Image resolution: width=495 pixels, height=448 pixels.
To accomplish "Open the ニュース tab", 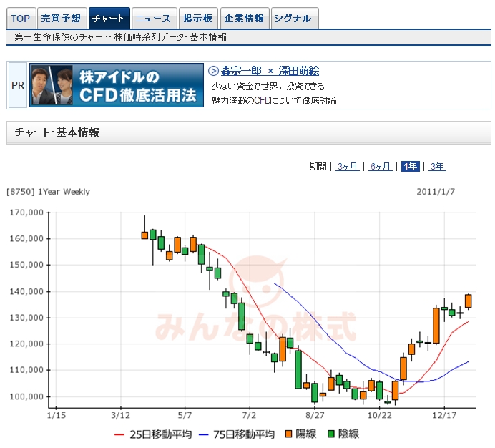I will click(154, 19).
